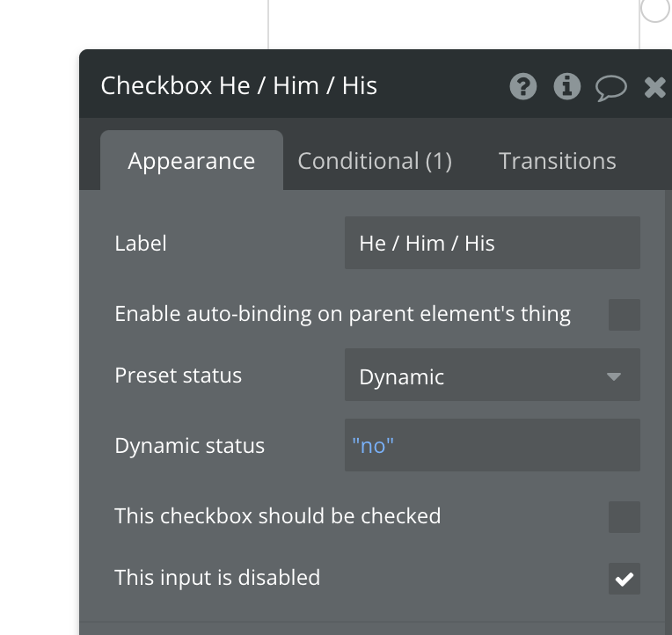Enable auto-binding on parent element's thing checkbox
672x635 pixels.
(x=625, y=314)
